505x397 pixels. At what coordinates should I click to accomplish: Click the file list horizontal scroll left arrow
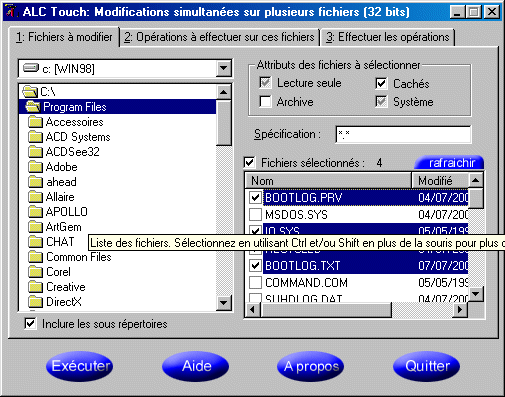coord(253,310)
